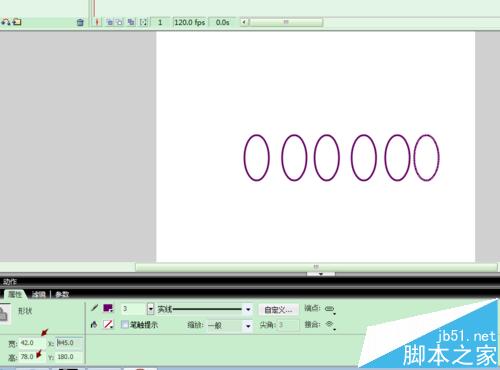Click the 形状 shape icon in properties
The height and width of the screenshot is (370, 500).
tap(4, 314)
